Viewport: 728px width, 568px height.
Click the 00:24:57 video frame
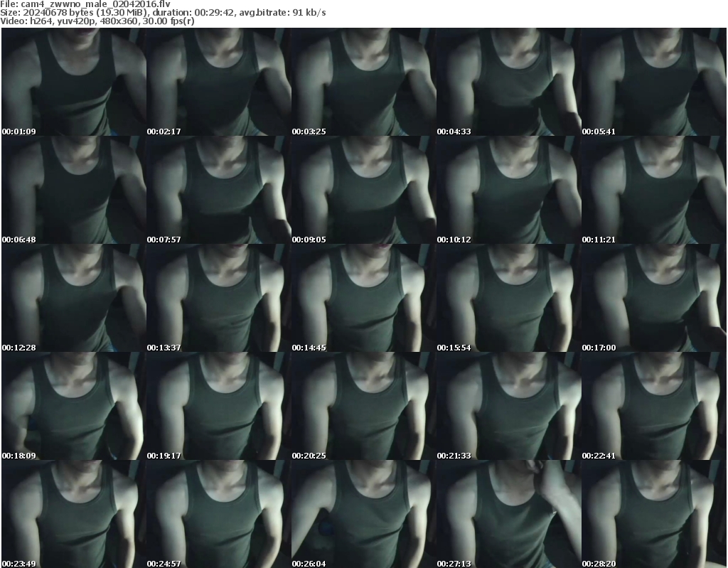219,514
